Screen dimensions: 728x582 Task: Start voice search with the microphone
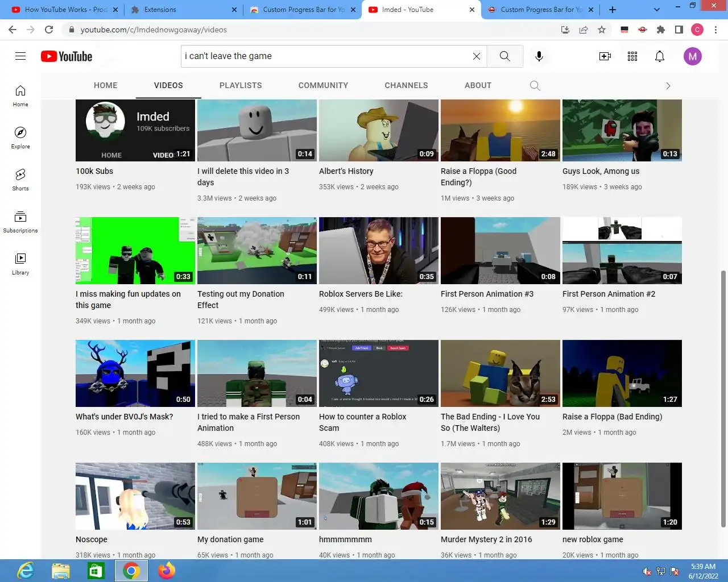click(x=539, y=56)
